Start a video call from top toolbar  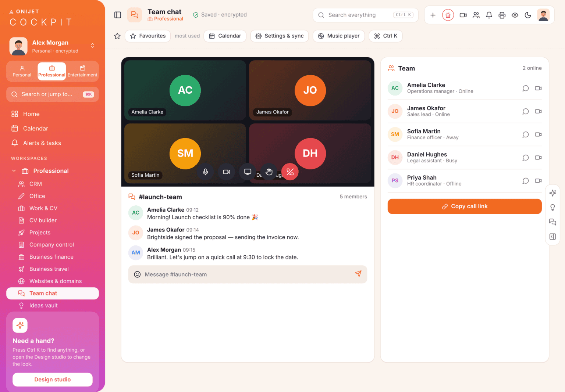(463, 15)
